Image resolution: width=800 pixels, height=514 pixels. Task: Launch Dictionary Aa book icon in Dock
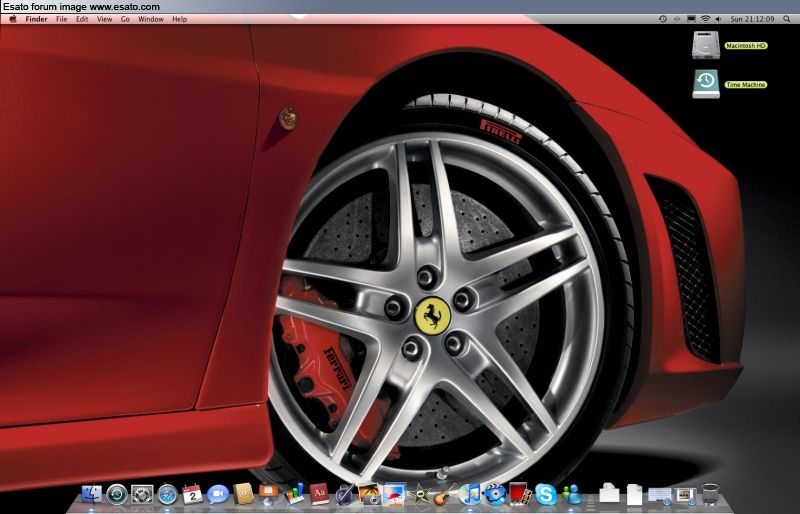[x=319, y=494]
